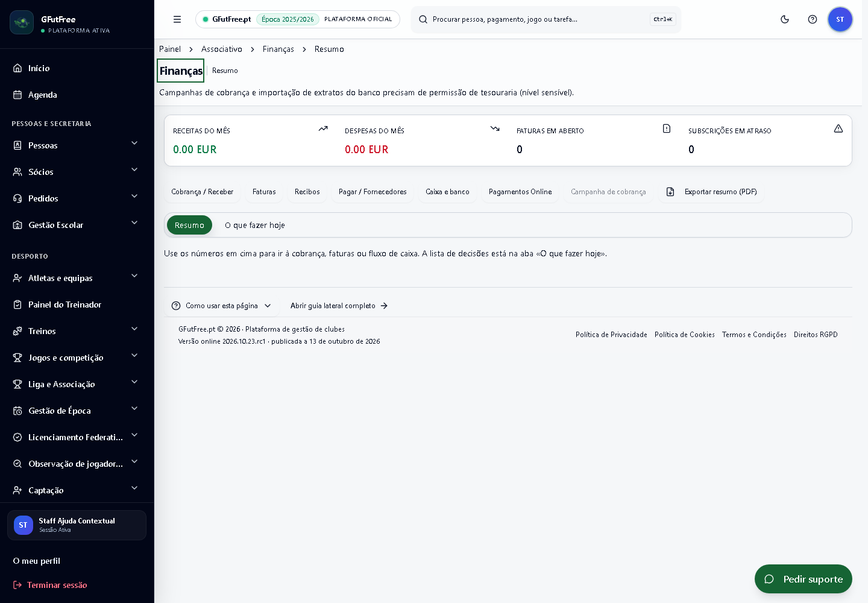Toggle dark mode moon icon

coord(785,19)
